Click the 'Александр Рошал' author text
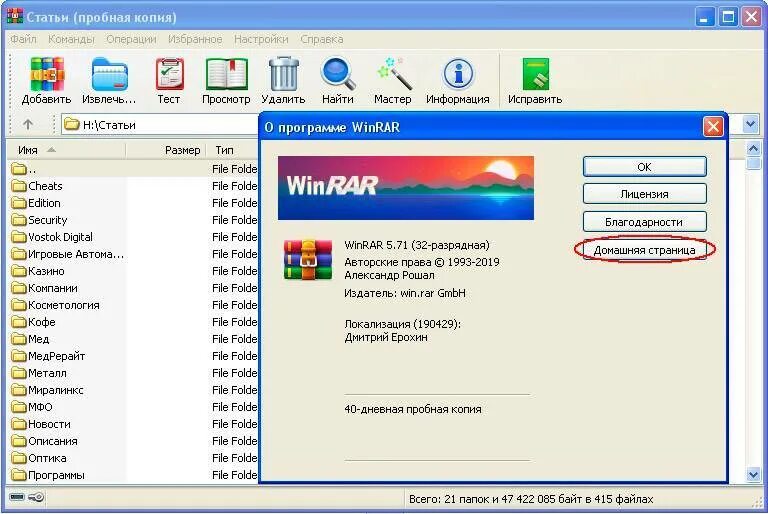 point(389,275)
